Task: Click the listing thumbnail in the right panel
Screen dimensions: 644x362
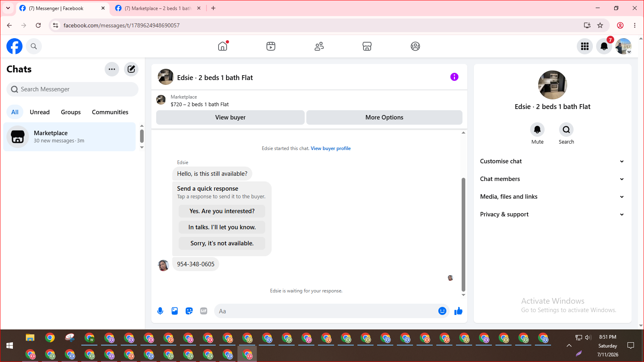Action: 553,85
